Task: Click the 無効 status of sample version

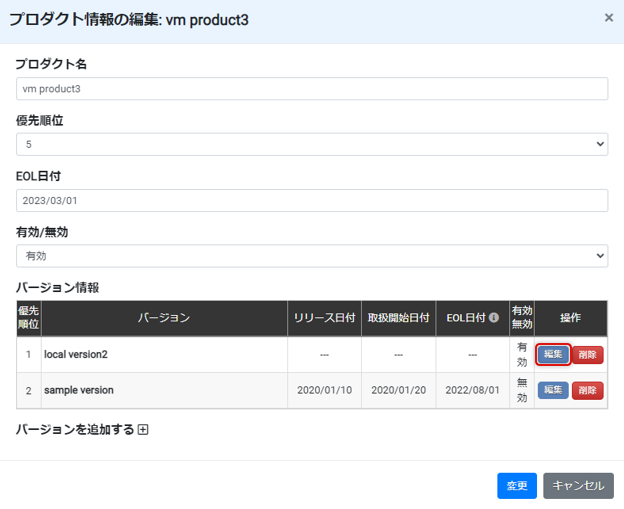Action: (x=522, y=390)
